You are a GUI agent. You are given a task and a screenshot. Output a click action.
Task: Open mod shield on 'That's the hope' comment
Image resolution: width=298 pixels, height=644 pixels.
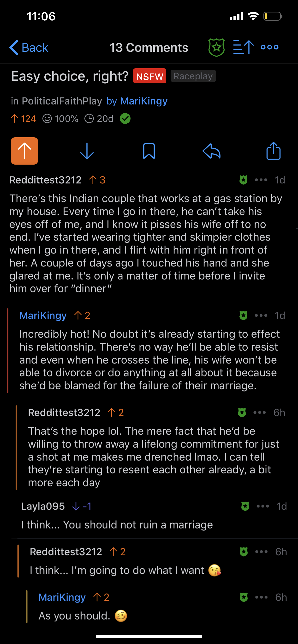pos(242,413)
